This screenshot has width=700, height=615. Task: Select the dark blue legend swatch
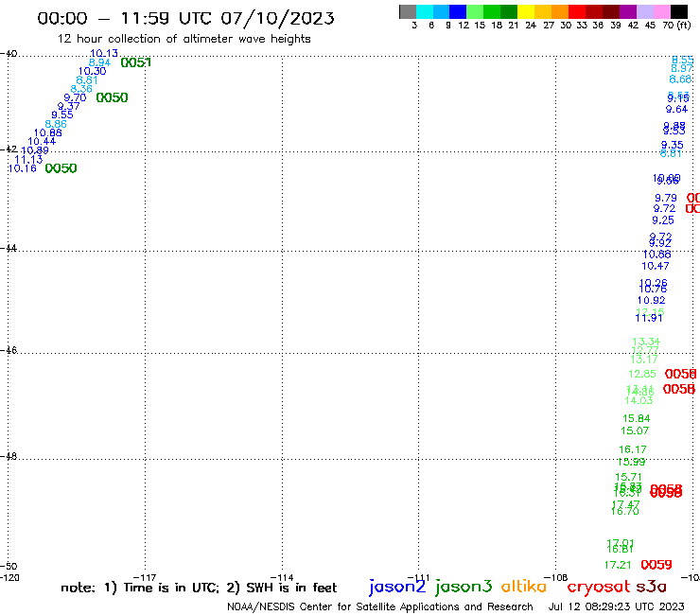pos(458,11)
